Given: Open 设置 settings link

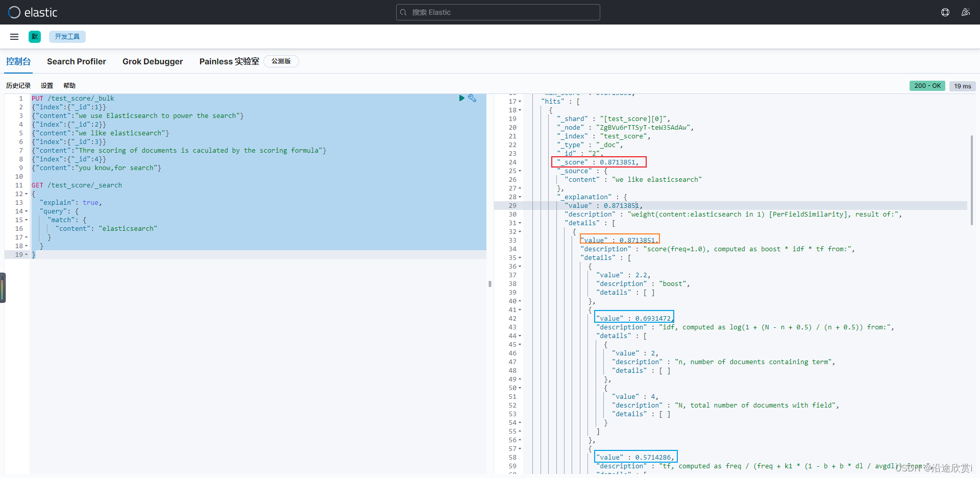Looking at the screenshot, I should pos(47,86).
